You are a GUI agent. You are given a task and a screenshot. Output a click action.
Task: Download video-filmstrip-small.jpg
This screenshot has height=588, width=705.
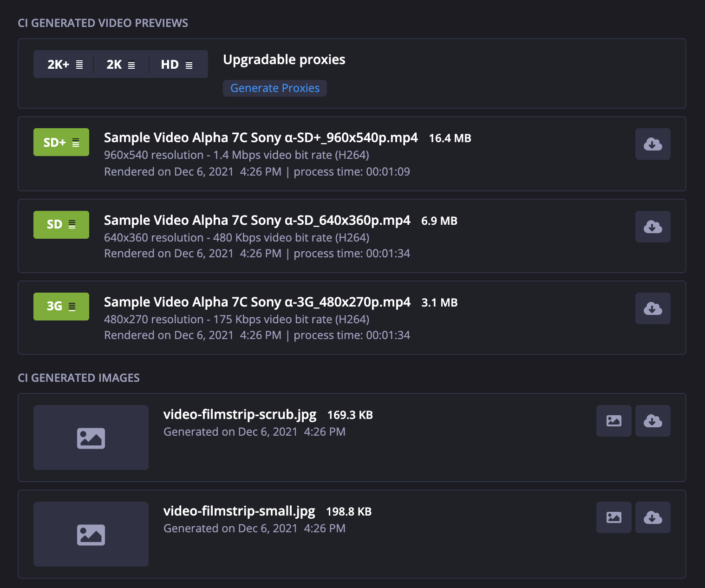click(653, 517)
